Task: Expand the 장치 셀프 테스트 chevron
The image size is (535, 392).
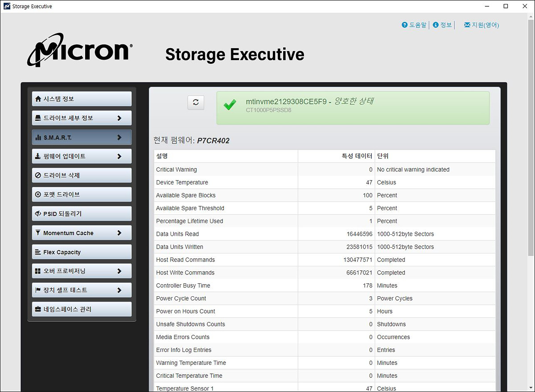Action: click(119, 290)
